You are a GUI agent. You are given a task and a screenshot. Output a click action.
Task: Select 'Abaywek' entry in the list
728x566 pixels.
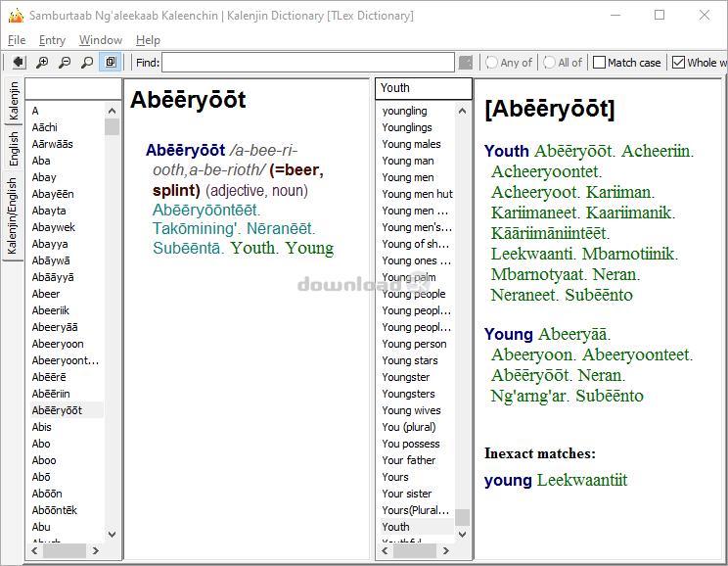(54, 227)
